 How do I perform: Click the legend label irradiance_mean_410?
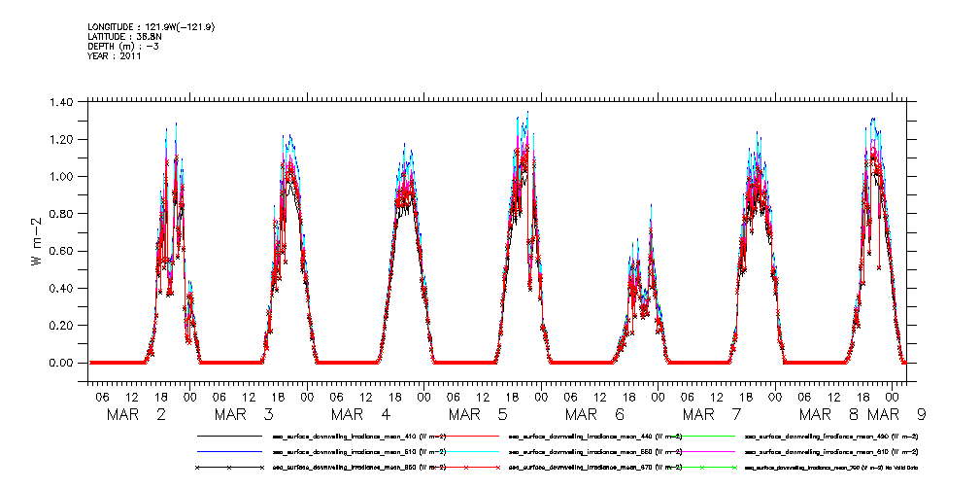pos(358,436)
